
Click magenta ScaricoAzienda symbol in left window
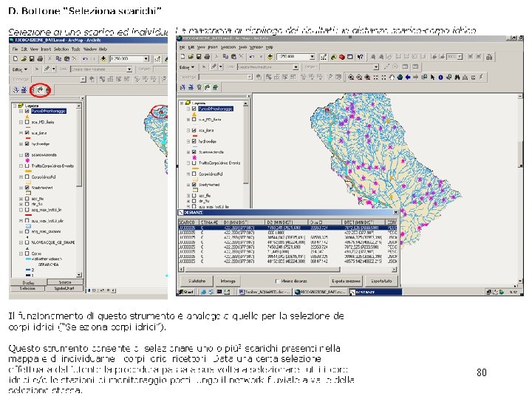click(x=27, y=160)
